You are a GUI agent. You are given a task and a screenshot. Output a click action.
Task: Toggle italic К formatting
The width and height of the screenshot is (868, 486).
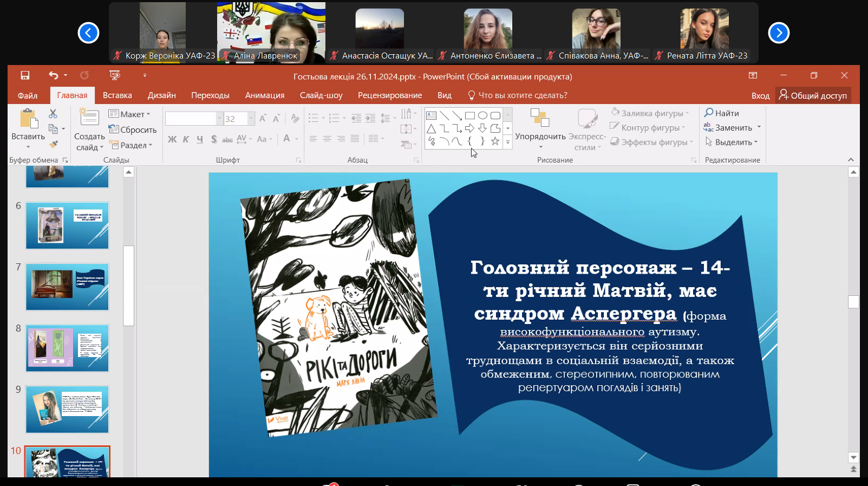186,139
